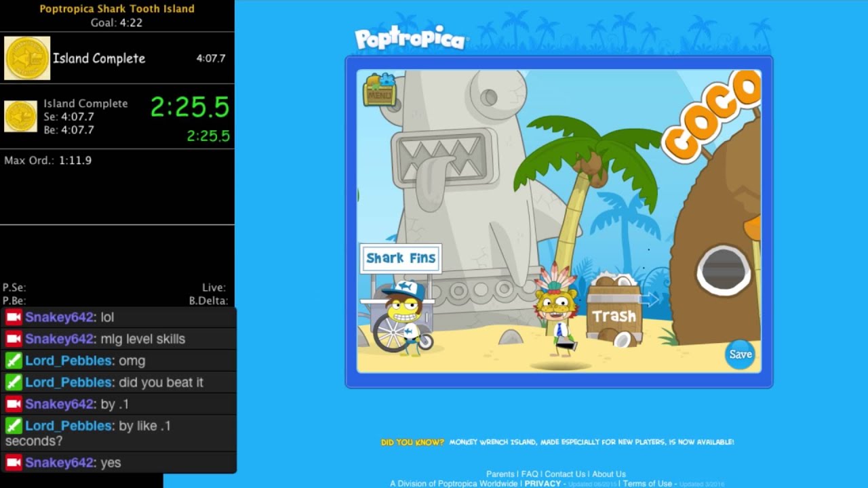This screenshot has width=868, height=488.
Task: Click the 4:07.7 split time at top
Action: pyautogui.click(x=211, y=58)
